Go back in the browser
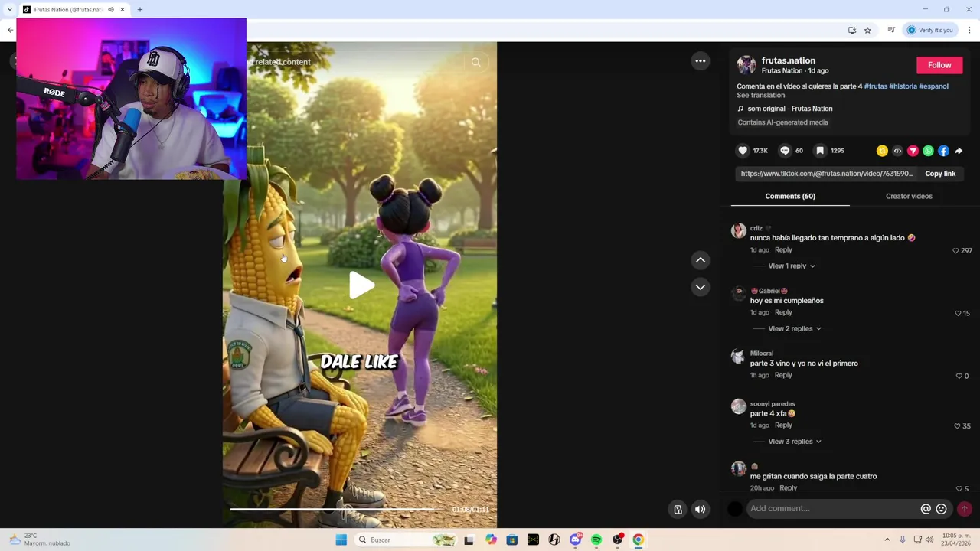The image size is (980, 551). (10, 30)
